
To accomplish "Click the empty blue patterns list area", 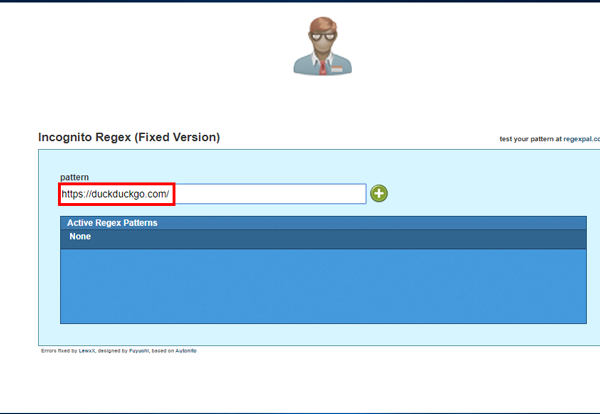I will [322, 285].
